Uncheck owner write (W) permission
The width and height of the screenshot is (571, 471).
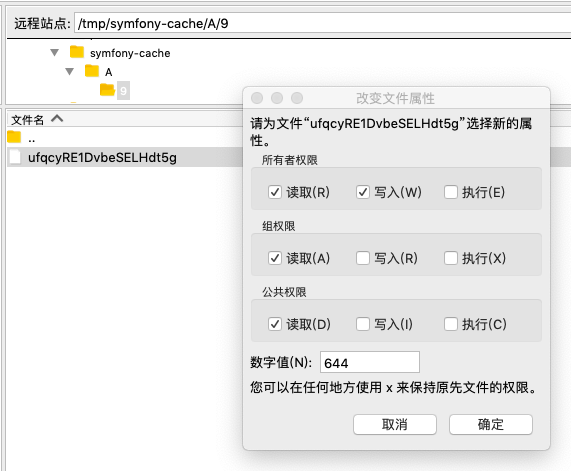(363, 192)
